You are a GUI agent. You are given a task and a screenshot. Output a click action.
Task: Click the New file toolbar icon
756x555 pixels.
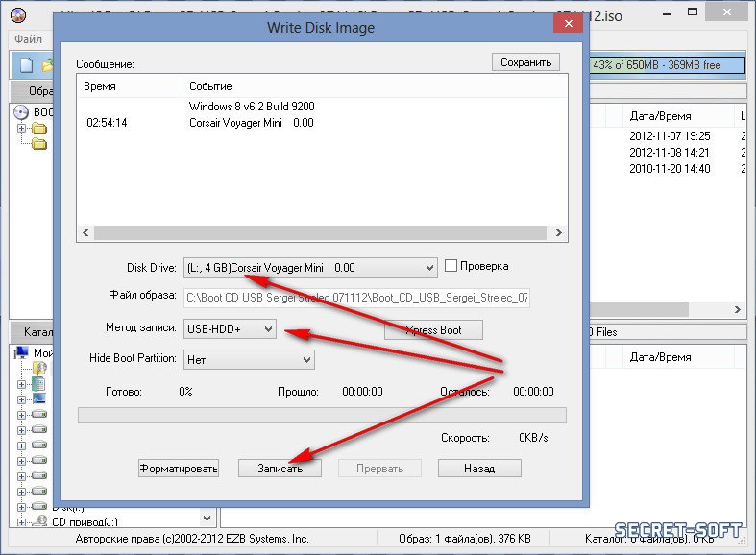[26, 65]
